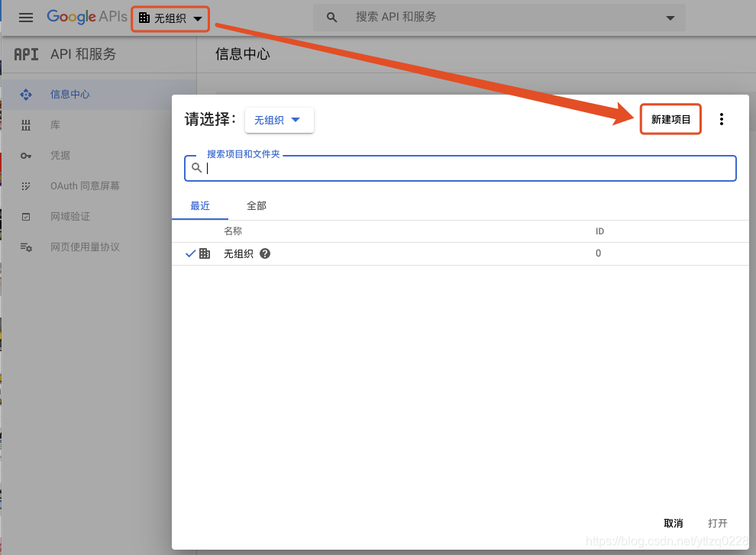Click the ID value 0
The width and height of the screenshot is (756, 555).
(x=599, y=253)
